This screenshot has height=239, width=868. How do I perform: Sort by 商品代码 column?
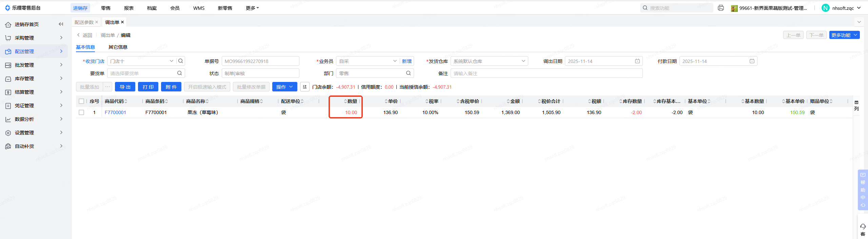tap(126, 101)
